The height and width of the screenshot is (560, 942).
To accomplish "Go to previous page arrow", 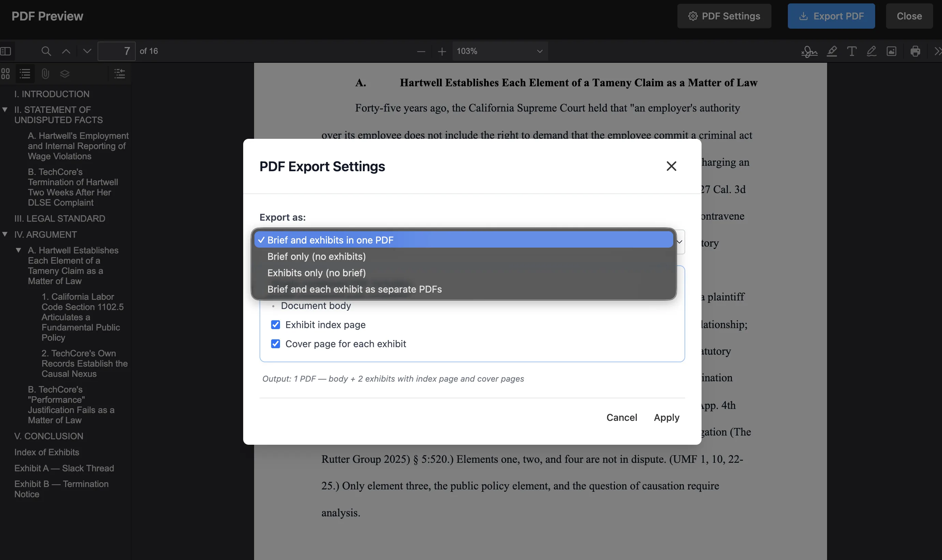I will pos(66,51).
